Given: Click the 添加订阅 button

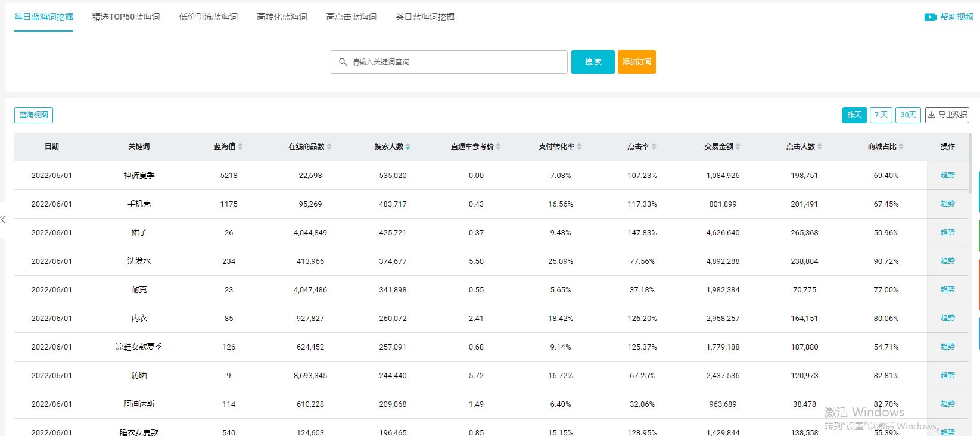Looking at the screenshot, I should 637,62.
